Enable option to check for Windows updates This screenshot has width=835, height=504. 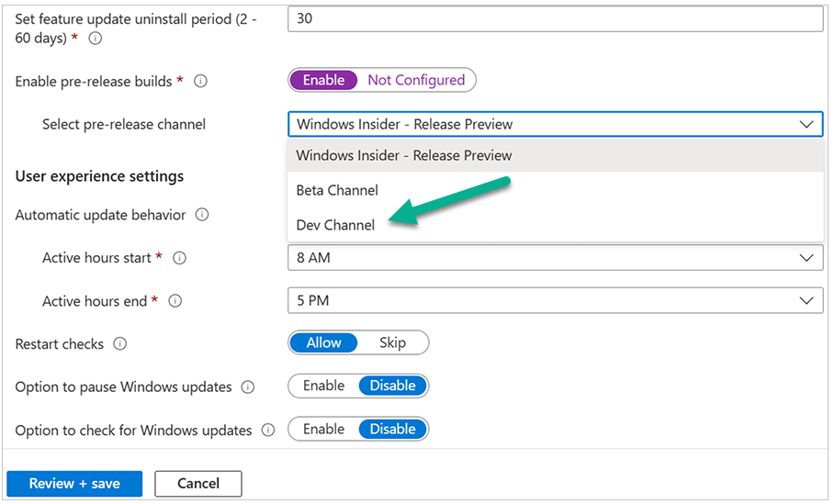click(x=323, y=429)
